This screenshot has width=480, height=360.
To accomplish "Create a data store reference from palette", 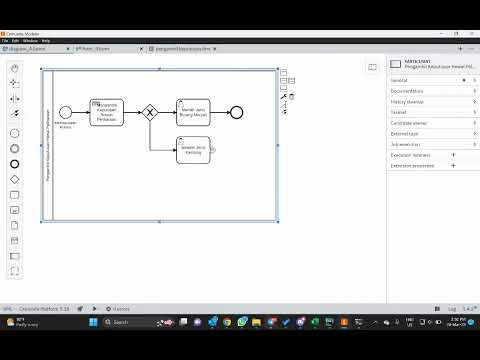I will click(14, 241).
